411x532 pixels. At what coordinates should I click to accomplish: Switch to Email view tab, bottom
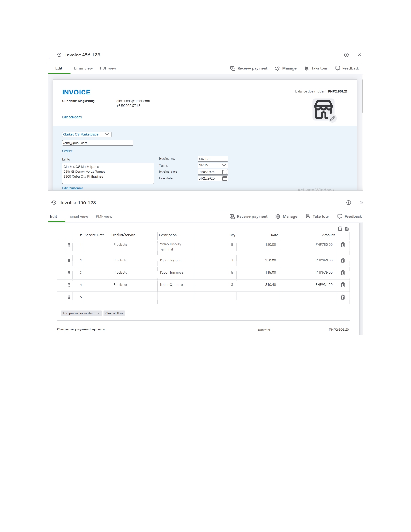pyautogui.click(x=79, y=216)
